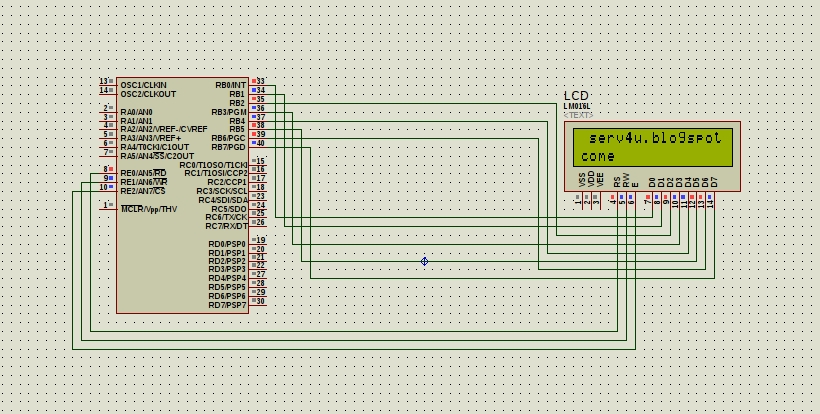Click the RC3/SCK/SCL pin label
Image resolution: width=820 pixels, height=414 pixels.
point(222,191)
